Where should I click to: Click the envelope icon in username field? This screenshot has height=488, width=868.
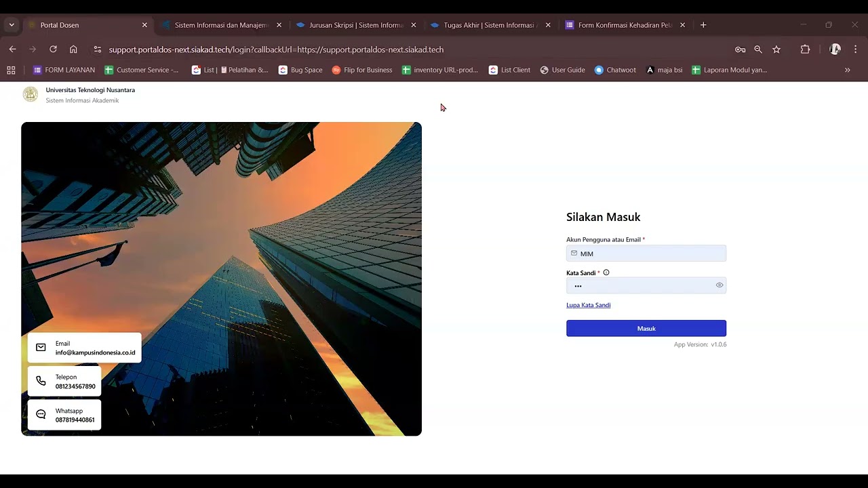574,253
